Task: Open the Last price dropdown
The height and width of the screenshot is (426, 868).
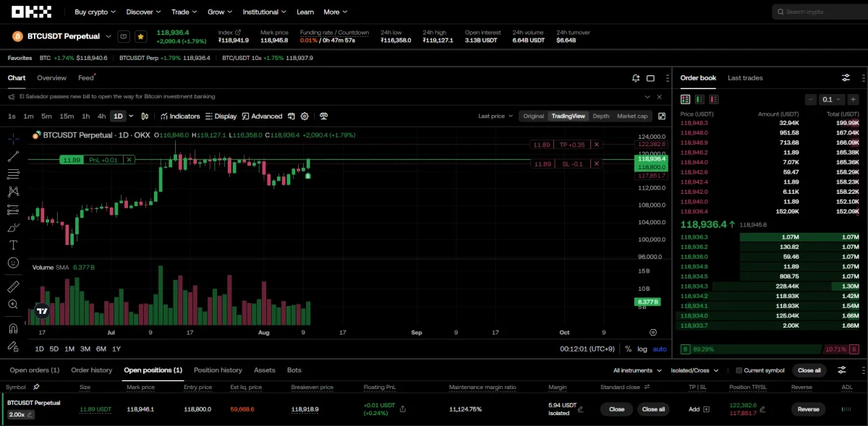Action: pos(495,116)
